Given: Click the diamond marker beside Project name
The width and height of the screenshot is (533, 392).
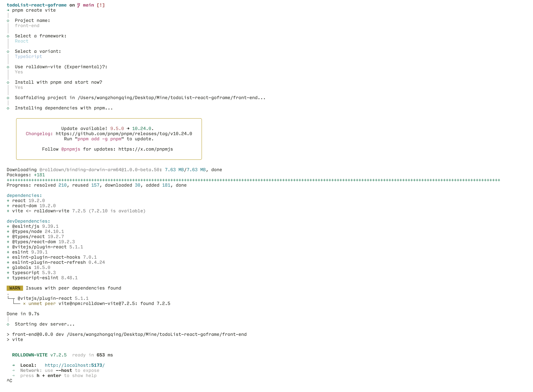Looking at the screenshot, I should [x=8, y=21].
